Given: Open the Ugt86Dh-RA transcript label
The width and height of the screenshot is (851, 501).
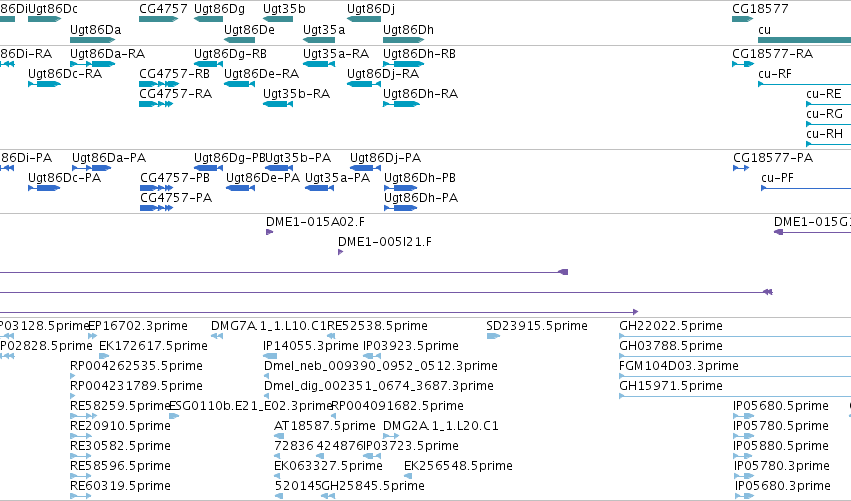Looking at the screenshot, I should click(x=421, y=93).
